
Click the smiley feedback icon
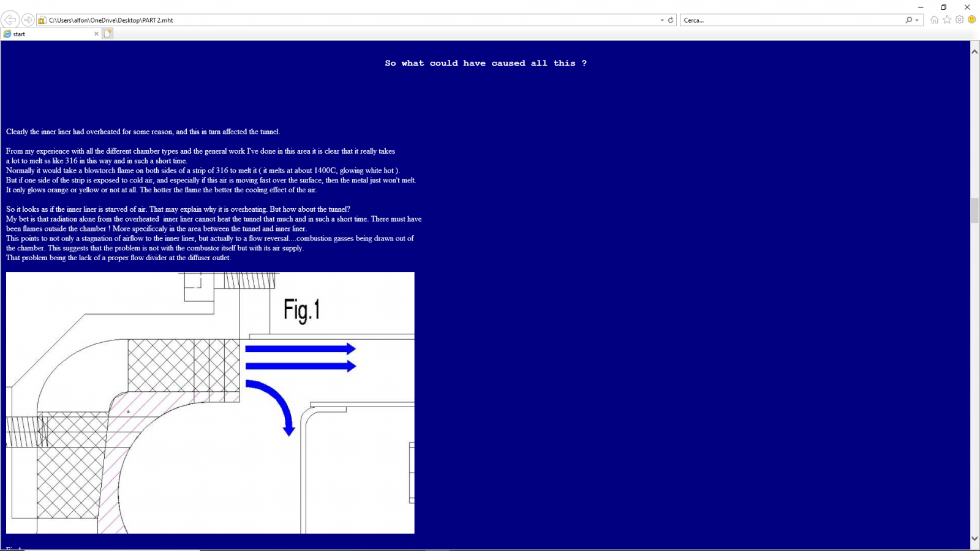tap(972, 20)
